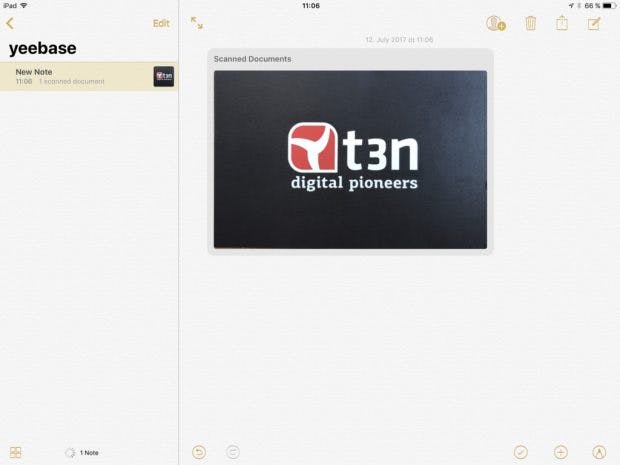Start drawing with the markup pen icon

tap(599, 452)
